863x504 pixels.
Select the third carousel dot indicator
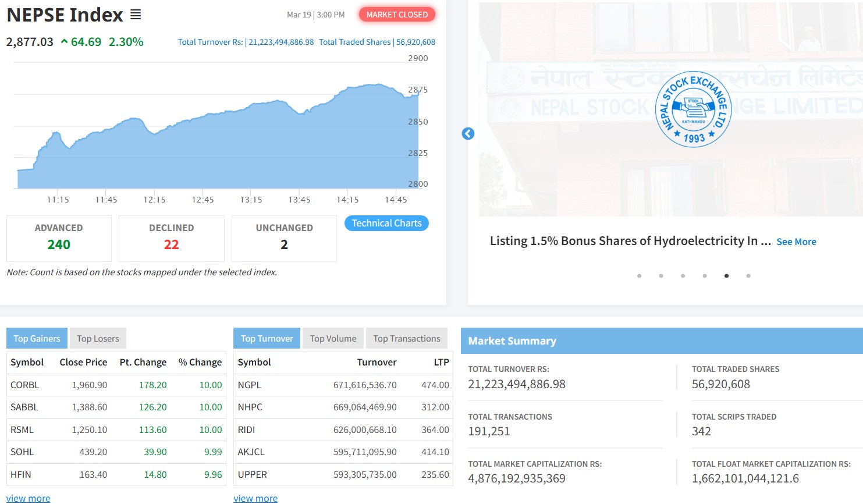coord(683,276)
